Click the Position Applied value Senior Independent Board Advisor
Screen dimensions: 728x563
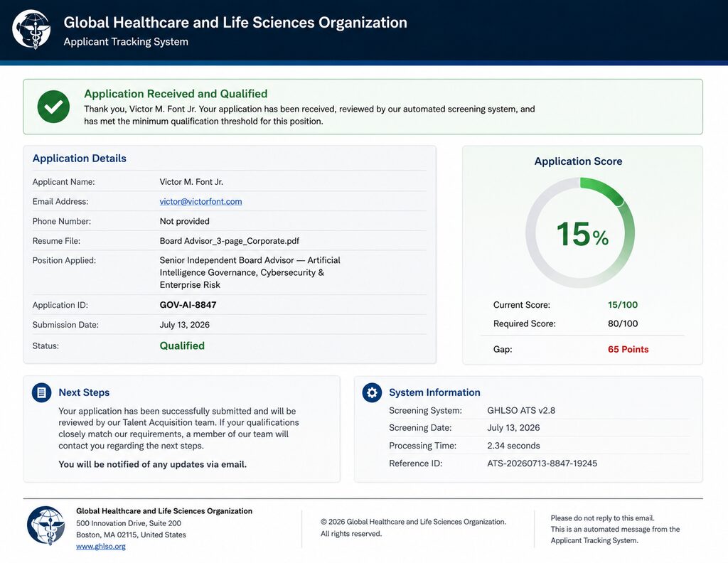tap(250, 272)
